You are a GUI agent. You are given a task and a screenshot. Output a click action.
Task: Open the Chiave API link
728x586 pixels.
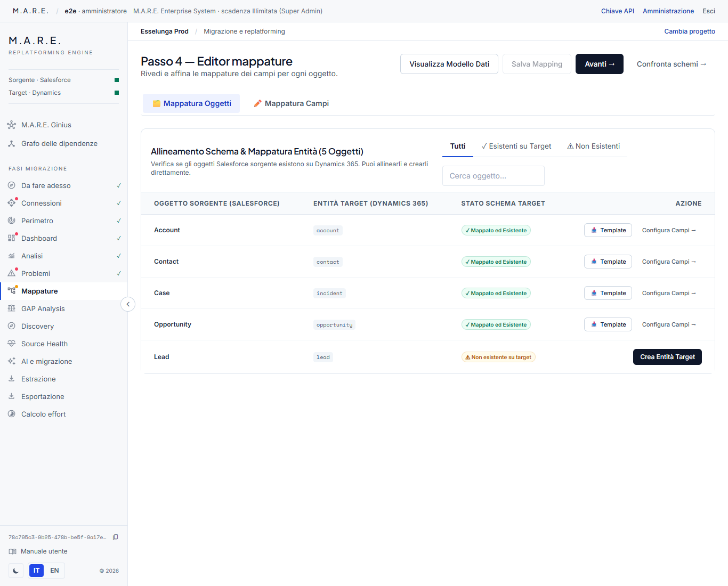(618, 11)
